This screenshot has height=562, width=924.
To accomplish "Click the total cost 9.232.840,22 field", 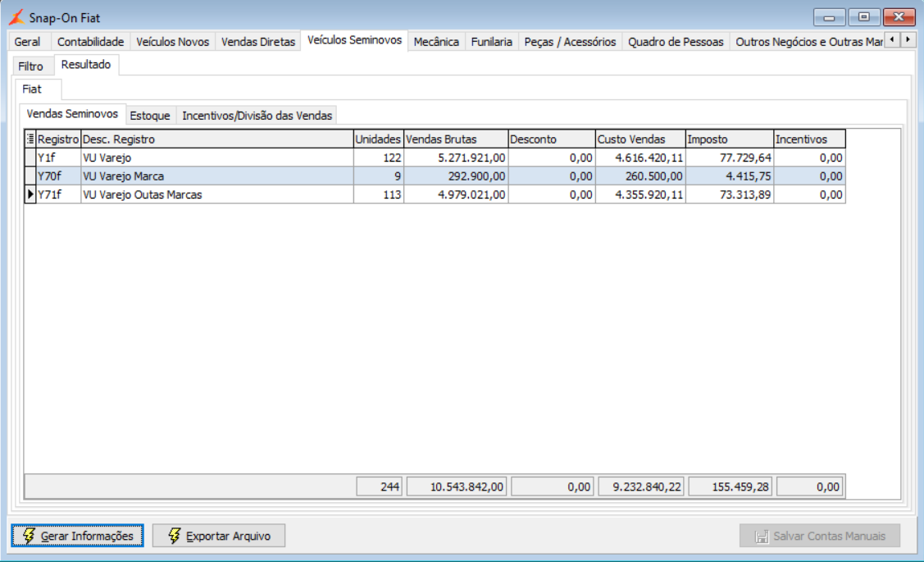I will coord(640,487).
